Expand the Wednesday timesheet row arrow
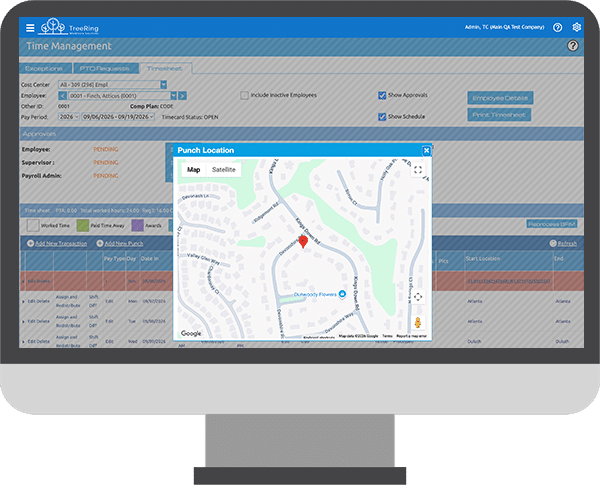 tap(23, 341)
